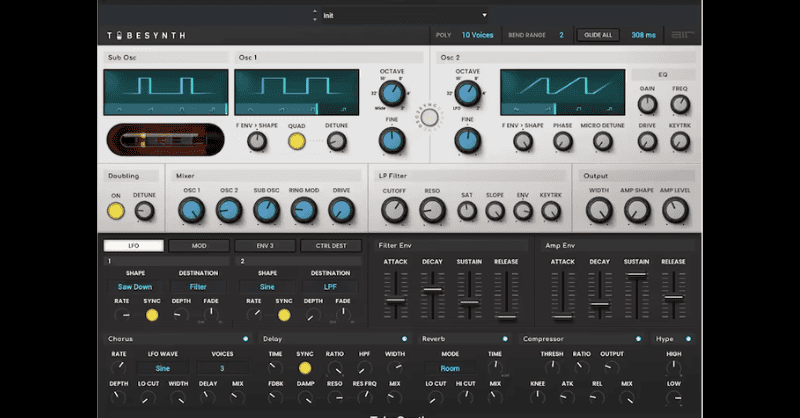Click the Osc 2 Phase knob

563,141
